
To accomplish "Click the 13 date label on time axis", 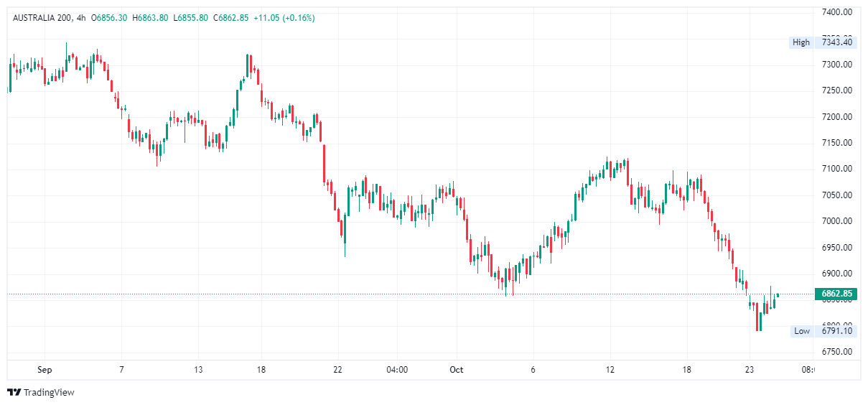I will [198, 370].
